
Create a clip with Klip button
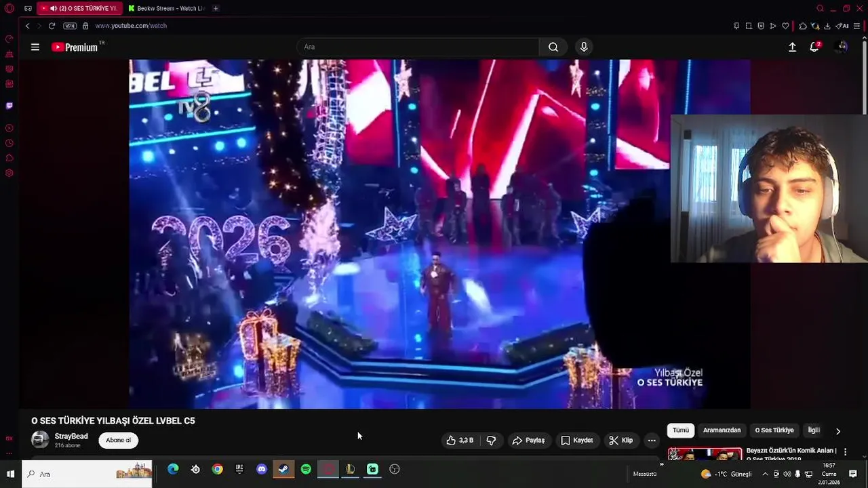pos(621,441)
